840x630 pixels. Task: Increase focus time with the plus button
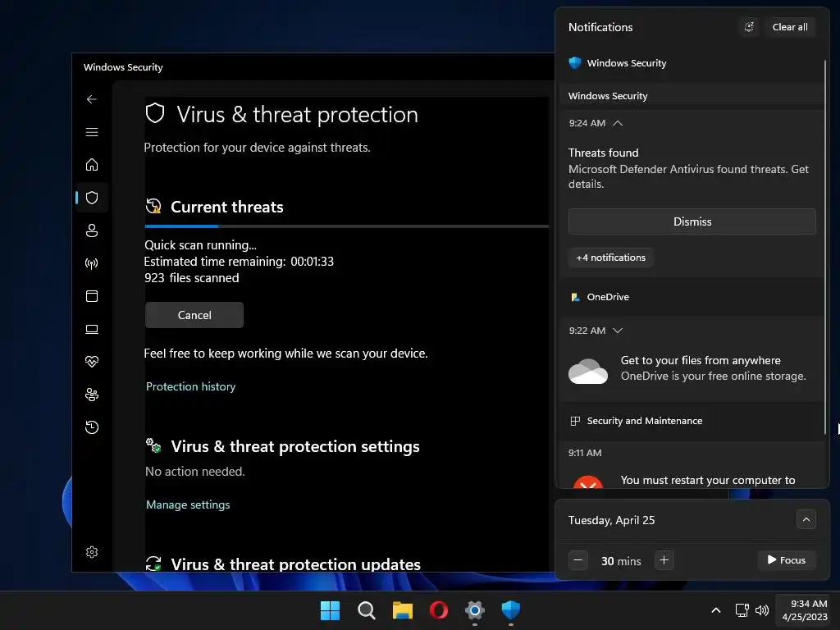(664, 560)
